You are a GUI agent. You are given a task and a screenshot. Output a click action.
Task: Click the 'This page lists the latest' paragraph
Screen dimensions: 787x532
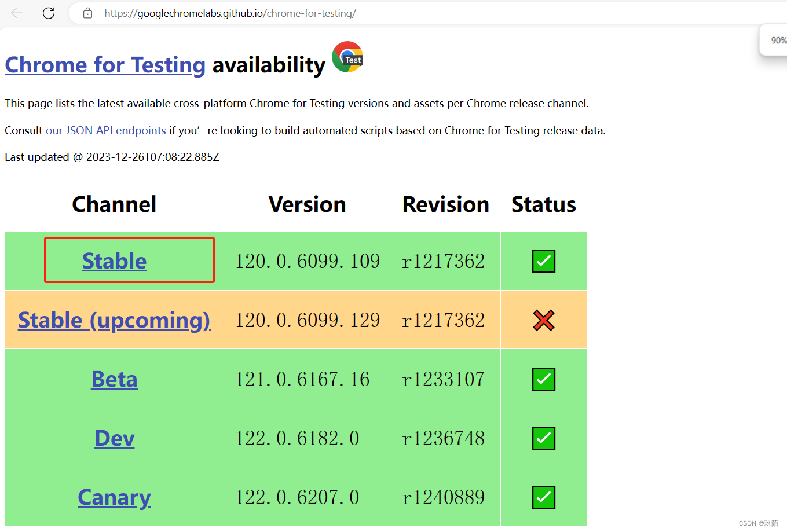click(x=297, y=103)
